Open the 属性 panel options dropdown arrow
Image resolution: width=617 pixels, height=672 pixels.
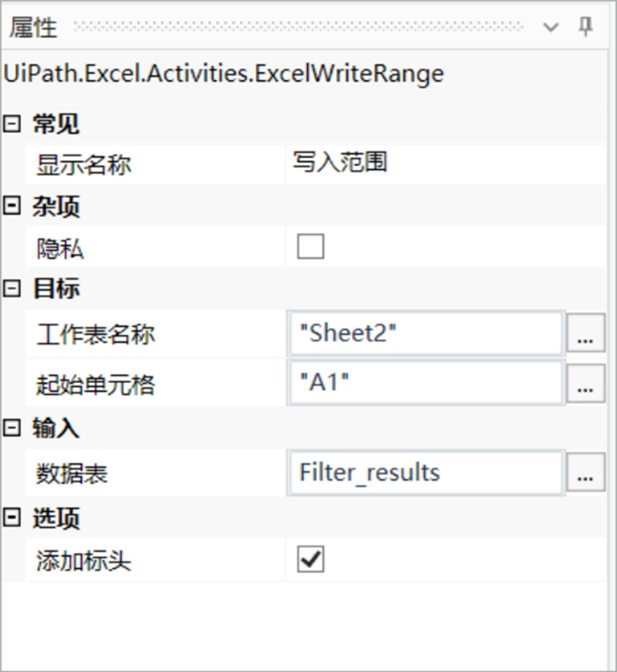tap(551, 27)
